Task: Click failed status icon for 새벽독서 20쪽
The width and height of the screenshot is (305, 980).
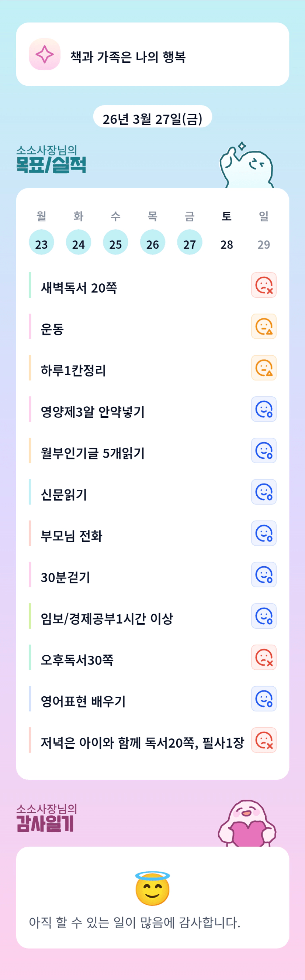Action: click(x=264, y=285)
